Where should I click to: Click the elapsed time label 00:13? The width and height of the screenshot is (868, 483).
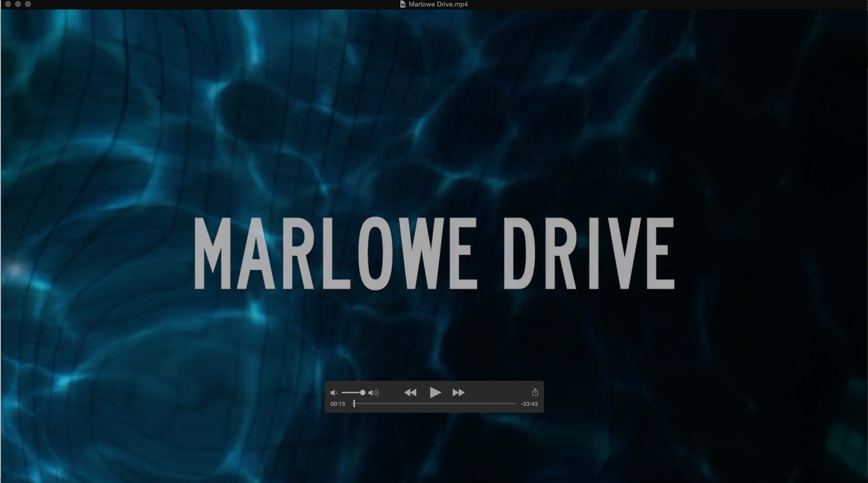tap(338, 404)
